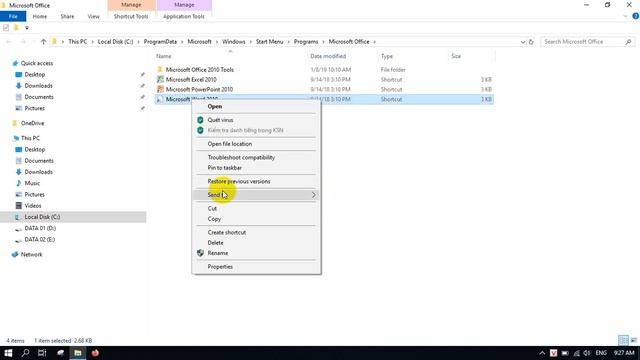Click the Back navigation arrow
The height and width of the screenshot is (360, 640).
[x=9, y=42]
